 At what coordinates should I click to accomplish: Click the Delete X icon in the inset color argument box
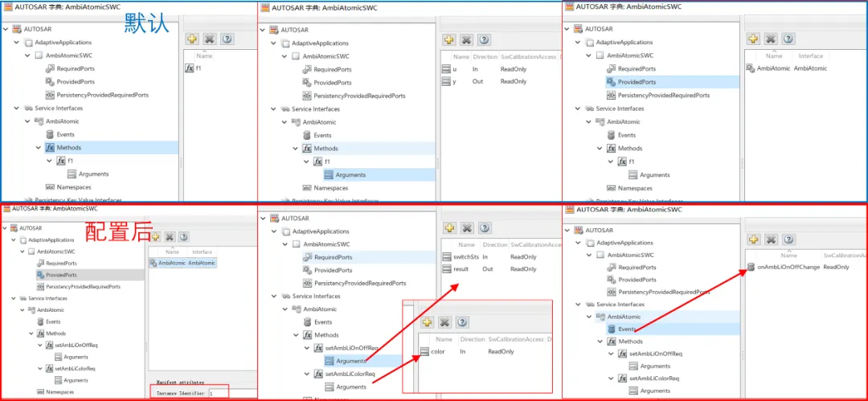(x=444, y=321)
